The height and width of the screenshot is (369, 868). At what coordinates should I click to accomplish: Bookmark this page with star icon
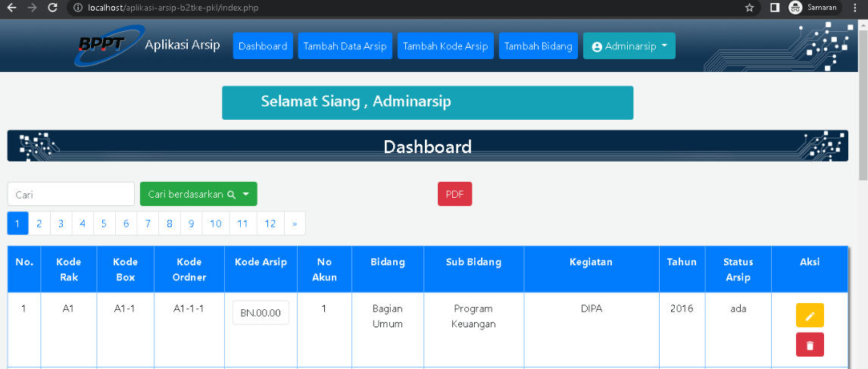(750, 8)
